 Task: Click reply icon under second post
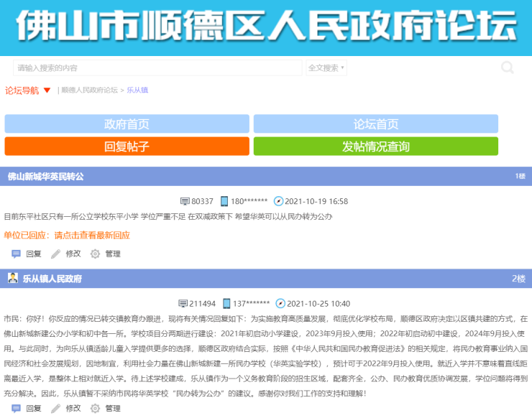[17, 408]
